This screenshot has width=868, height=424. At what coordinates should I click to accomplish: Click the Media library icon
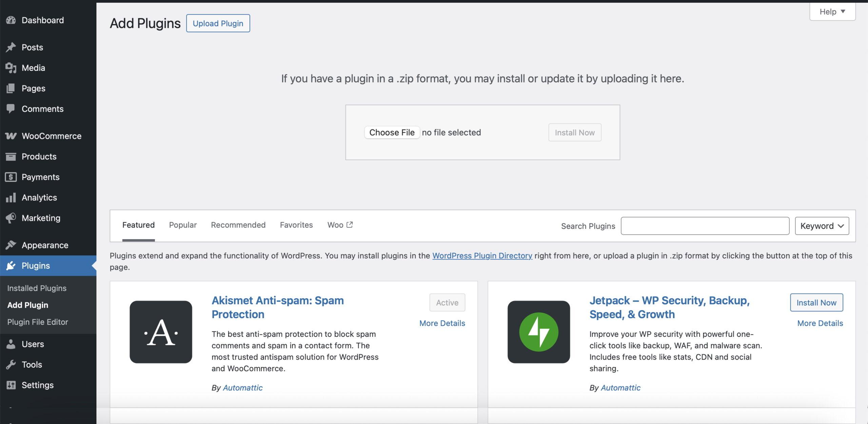[x=11, y=68]
